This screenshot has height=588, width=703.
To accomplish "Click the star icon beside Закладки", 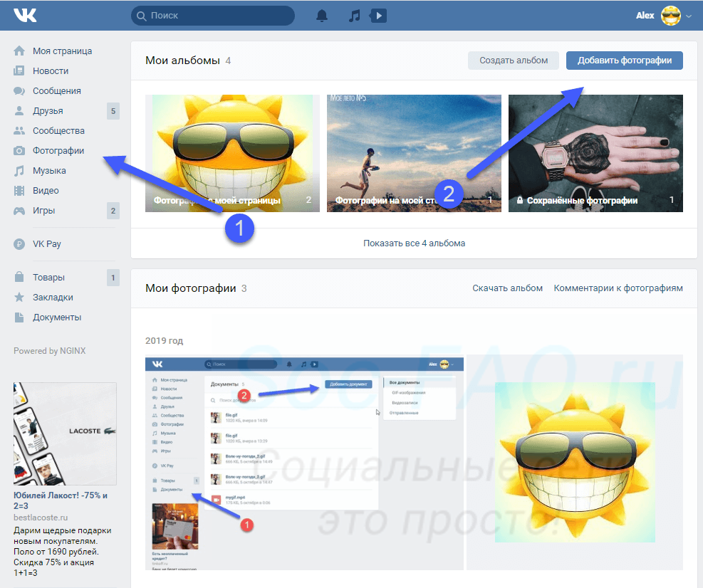I will click(19, 297).
